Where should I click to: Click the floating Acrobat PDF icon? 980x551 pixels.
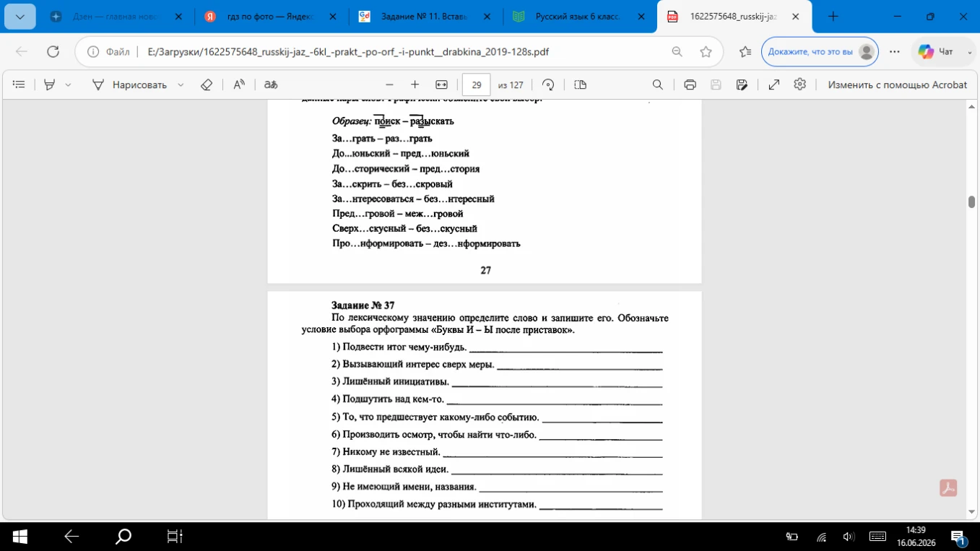tap(948, 488)
